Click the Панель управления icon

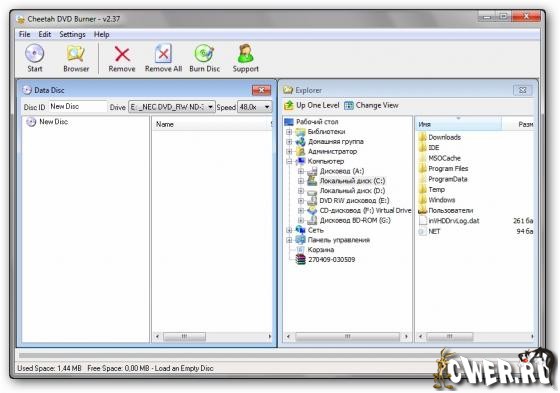[x=300, y=240]
